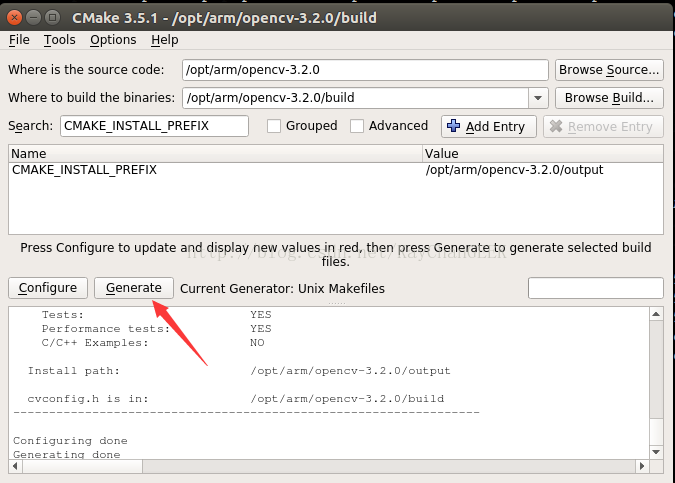The width and height of the screenshot is (675, 483).
Task: Open the File menu
Action: tap(19, 40)
